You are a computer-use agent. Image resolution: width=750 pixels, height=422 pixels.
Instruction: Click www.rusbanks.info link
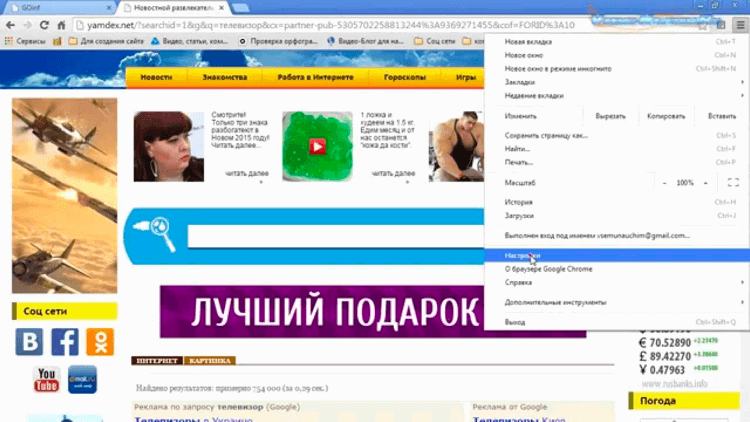tap(674, 384)
